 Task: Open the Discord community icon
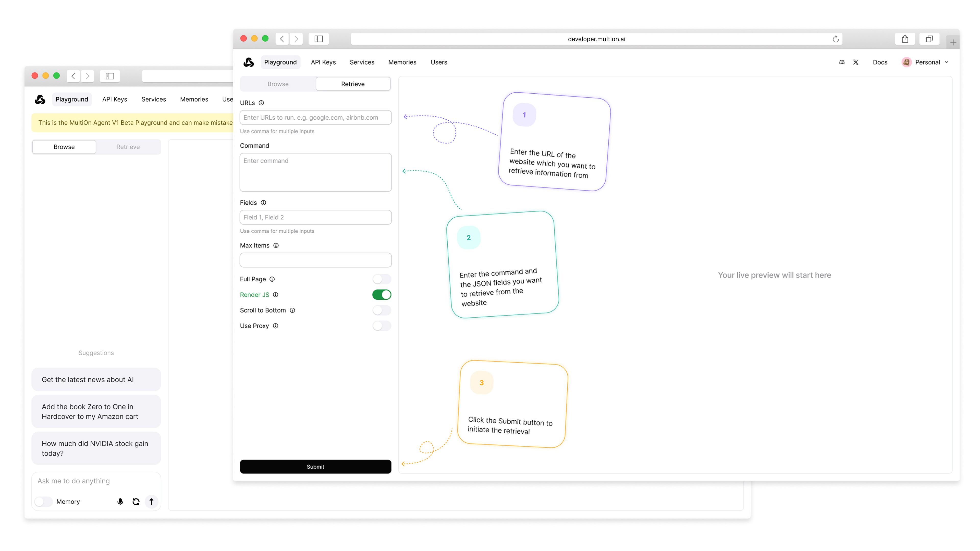click(841, 62)
